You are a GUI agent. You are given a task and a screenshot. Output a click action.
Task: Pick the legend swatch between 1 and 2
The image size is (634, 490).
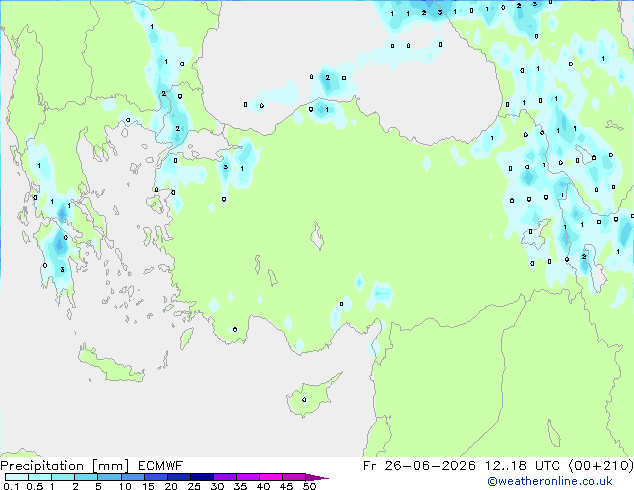tap(63, 477)
